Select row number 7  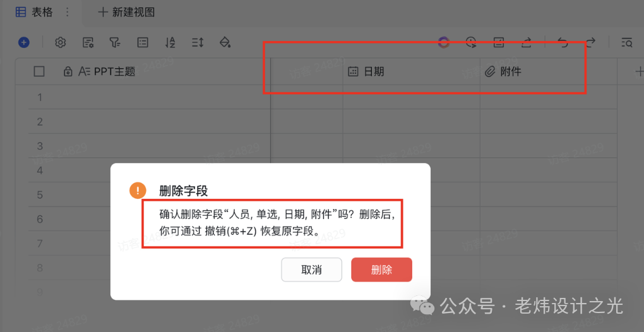[40, 244]
